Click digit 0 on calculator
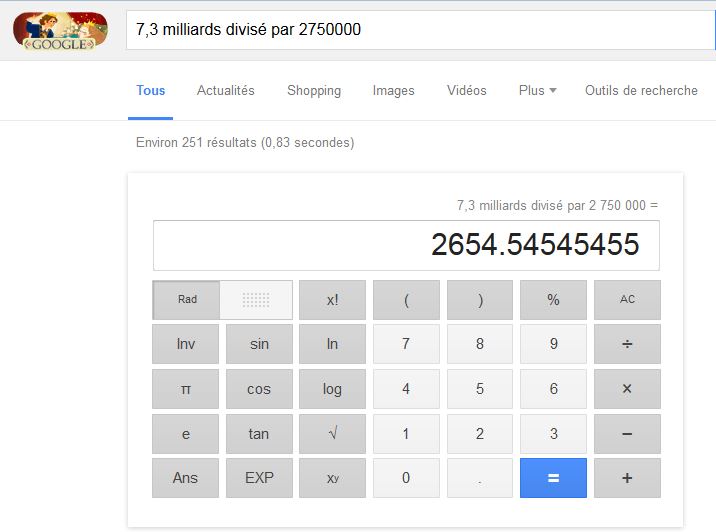716x532 pixels. (406, 478)
